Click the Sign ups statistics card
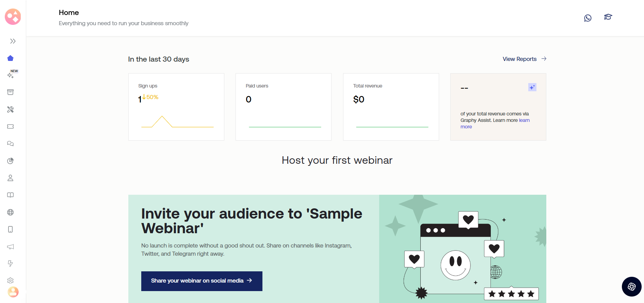The width and height of the screenshot is (644, 303). coord(176,107)
